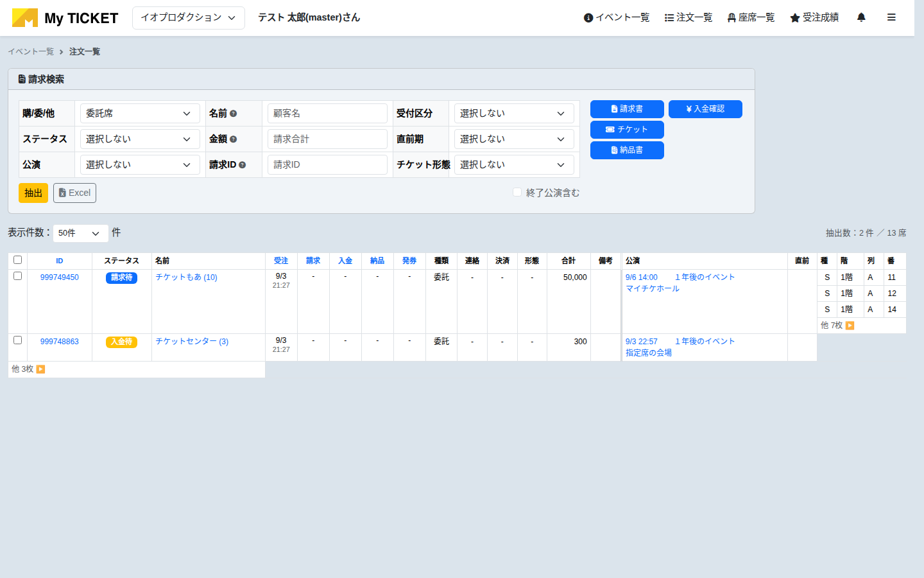Click the blue 請求書 button
This screenshot has height=578, width=924.
627,109
